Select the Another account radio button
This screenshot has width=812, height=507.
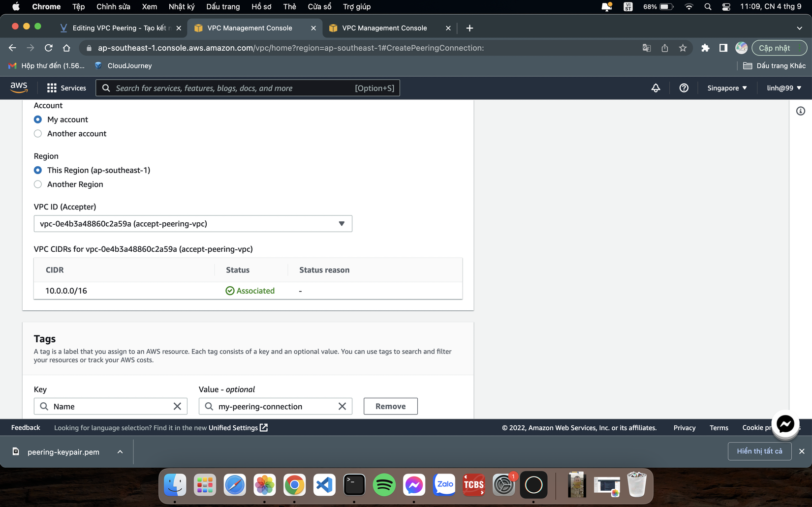[x=38, y=134]
